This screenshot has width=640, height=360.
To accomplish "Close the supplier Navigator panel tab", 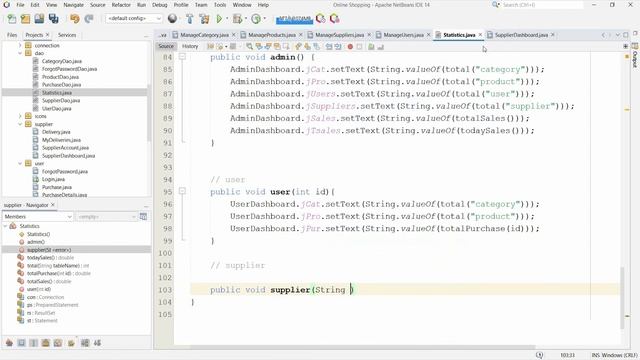I will click(x=53, y=205).
